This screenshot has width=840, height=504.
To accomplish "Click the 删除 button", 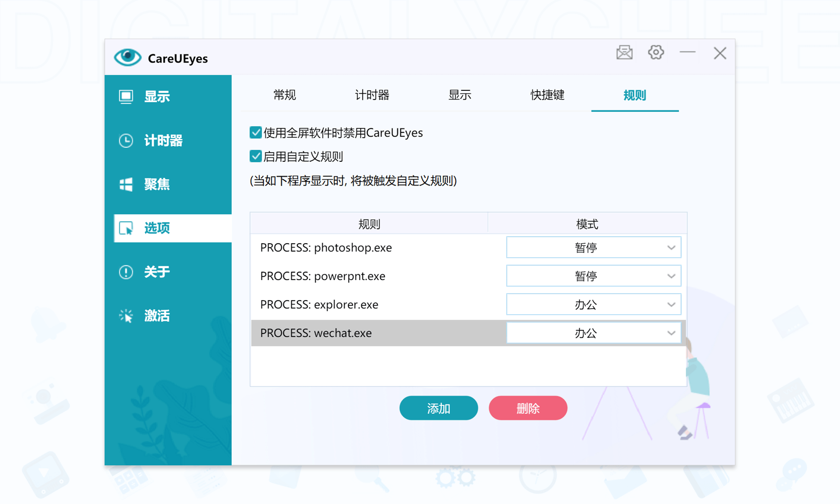I will [528, 408].
